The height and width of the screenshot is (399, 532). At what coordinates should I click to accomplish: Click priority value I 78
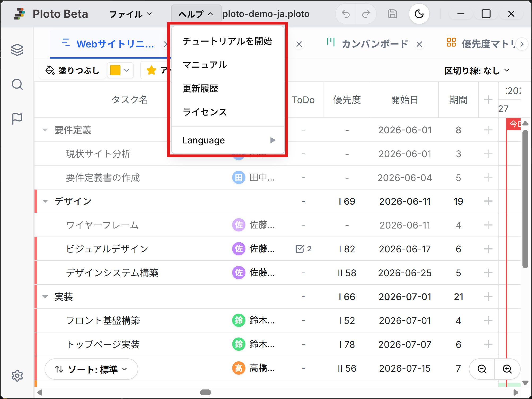tap(347, 344)
